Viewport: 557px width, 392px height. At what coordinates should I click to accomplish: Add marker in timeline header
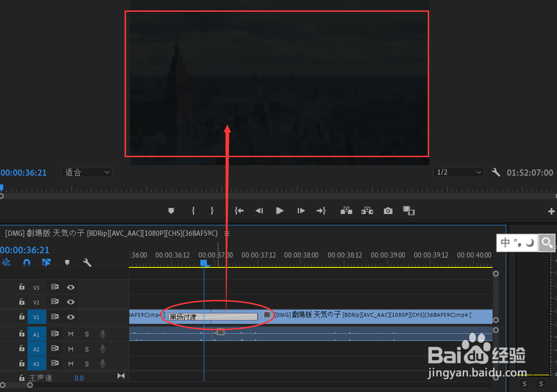67,262
